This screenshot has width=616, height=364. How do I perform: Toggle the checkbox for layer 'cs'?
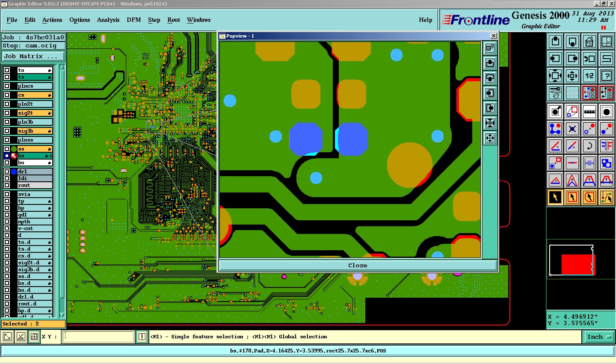7,95
